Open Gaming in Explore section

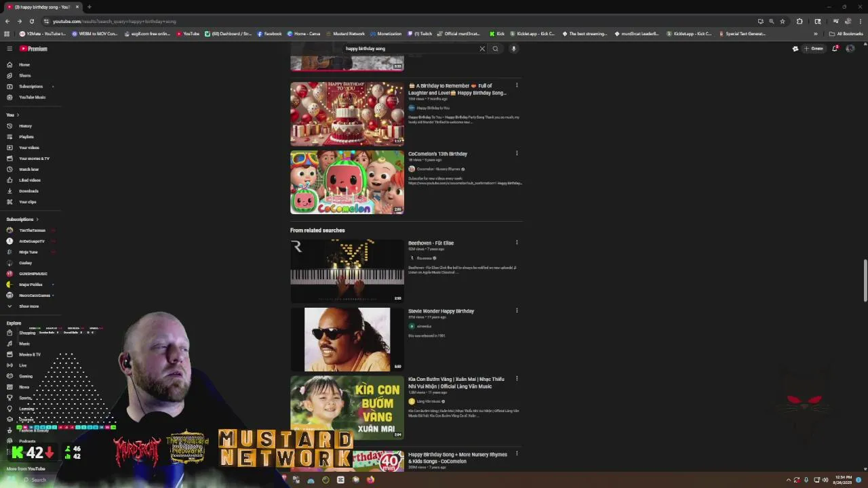point(26,376)
